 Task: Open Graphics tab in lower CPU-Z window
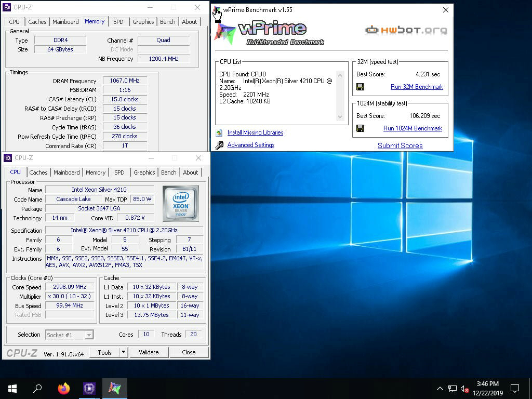point(144,172)
